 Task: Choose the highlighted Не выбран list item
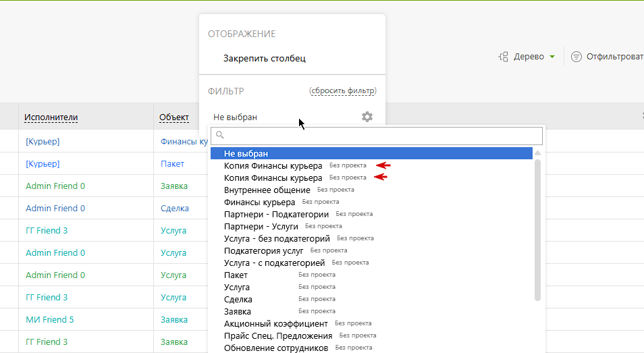371,153
